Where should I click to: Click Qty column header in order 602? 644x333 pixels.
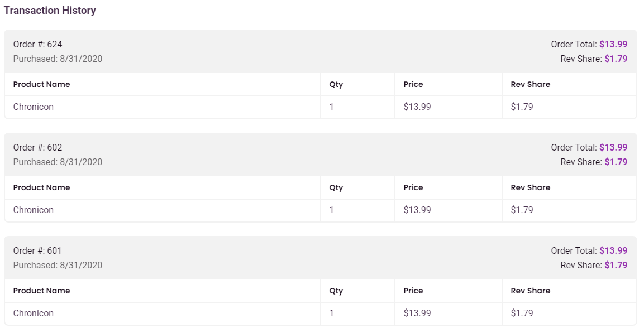[x=336, y=187]
